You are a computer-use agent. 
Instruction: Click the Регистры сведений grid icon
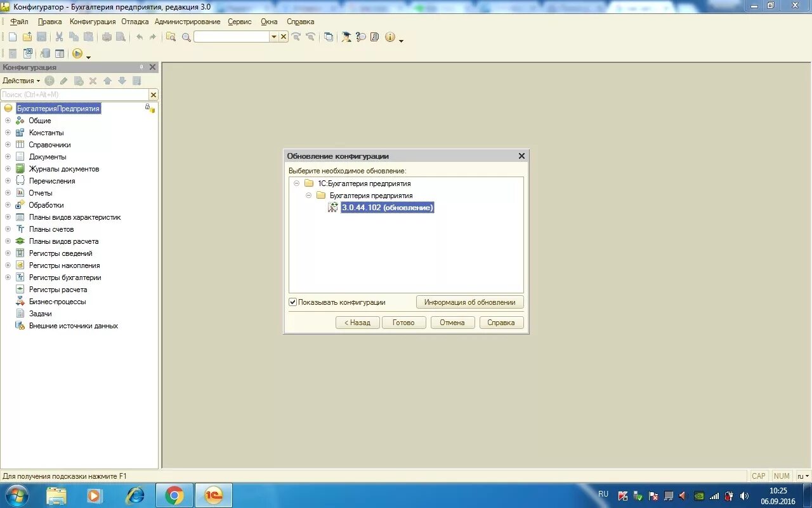[20, 253]
